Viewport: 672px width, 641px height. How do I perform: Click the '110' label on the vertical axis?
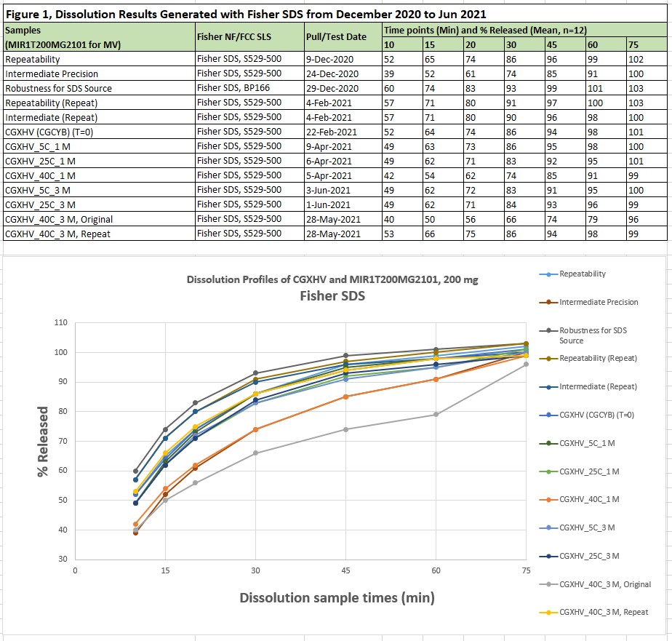(x=61, y=322)
